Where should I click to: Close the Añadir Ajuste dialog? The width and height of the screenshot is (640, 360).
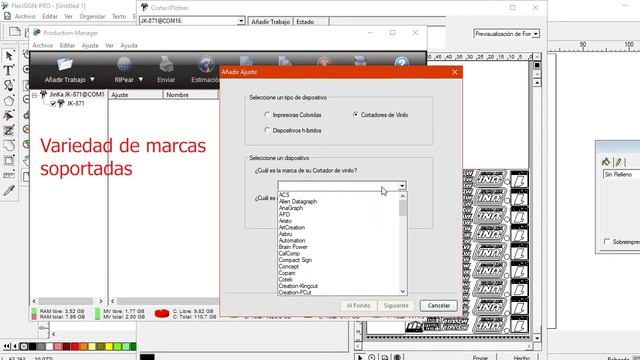tap(455, 72)
